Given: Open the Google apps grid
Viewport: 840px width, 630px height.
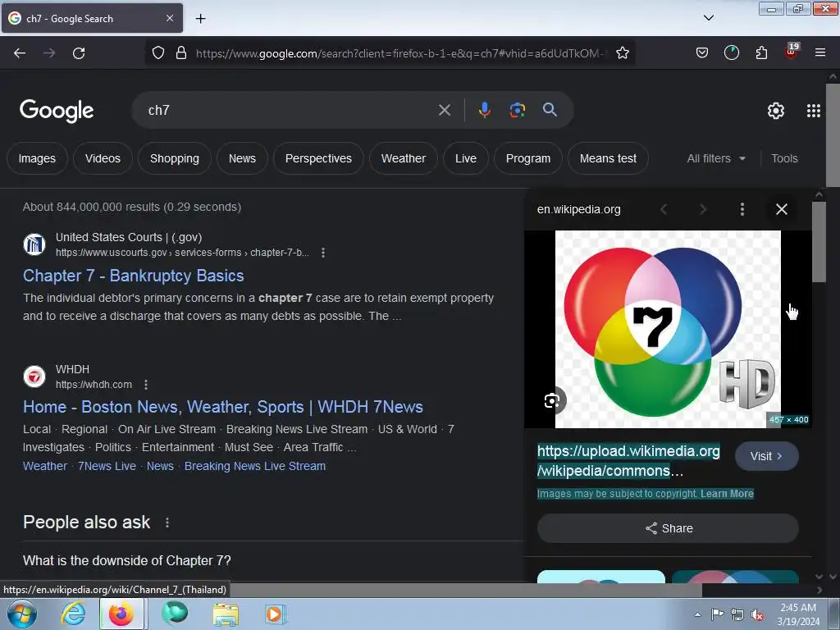Looking at the screenshot, I should pos(813,111).
